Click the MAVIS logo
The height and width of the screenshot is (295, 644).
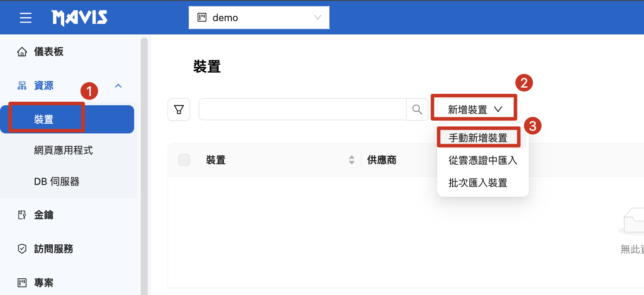coord(80,18)
